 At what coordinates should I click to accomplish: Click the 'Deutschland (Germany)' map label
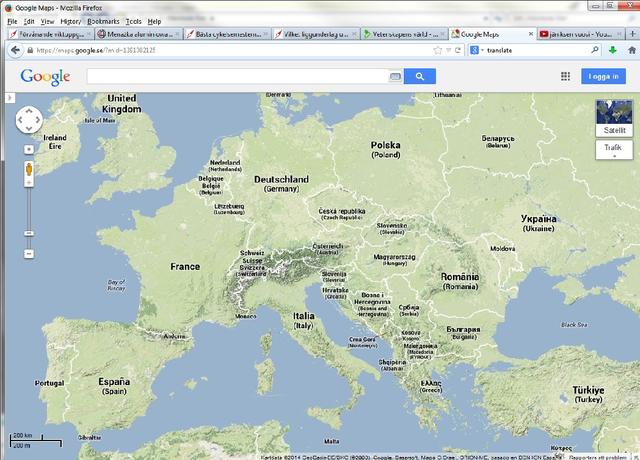(281, 184)
